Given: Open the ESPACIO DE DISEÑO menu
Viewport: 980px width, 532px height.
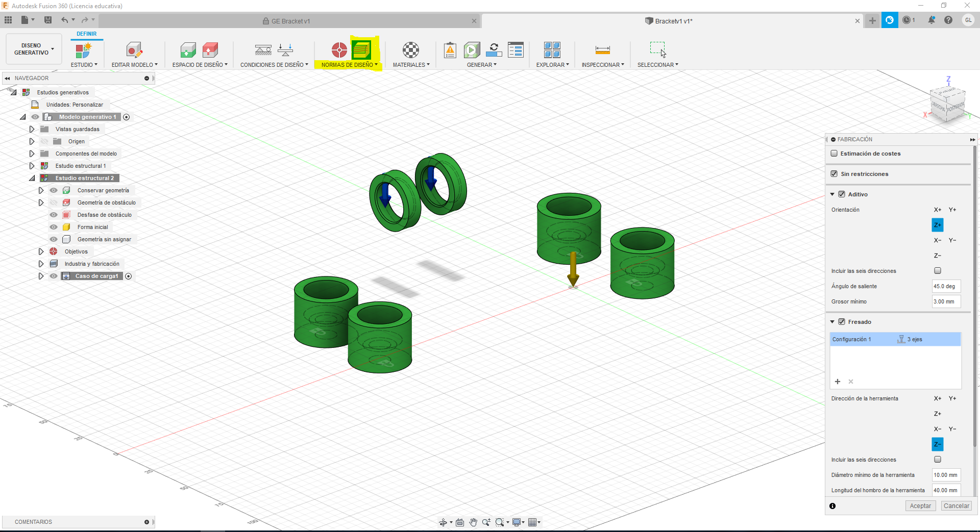Looking at the screenshot, I should [x=200, y=65].
